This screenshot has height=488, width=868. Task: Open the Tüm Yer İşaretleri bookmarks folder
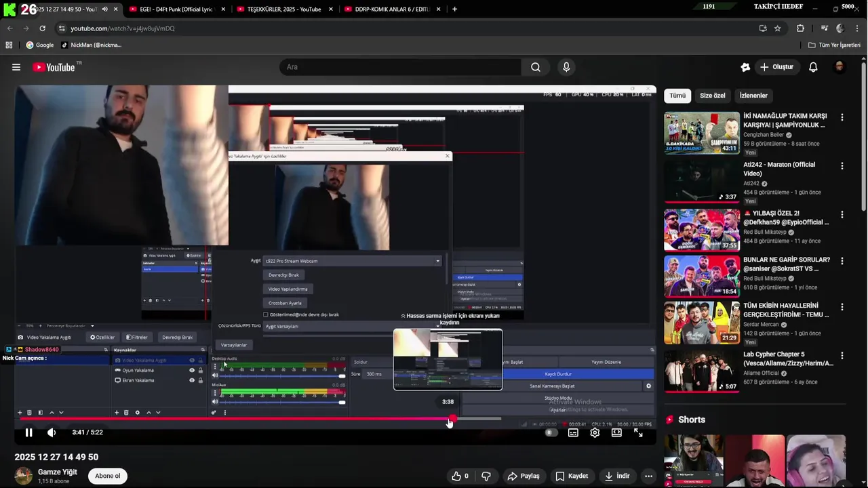click(x=834, y=45)
